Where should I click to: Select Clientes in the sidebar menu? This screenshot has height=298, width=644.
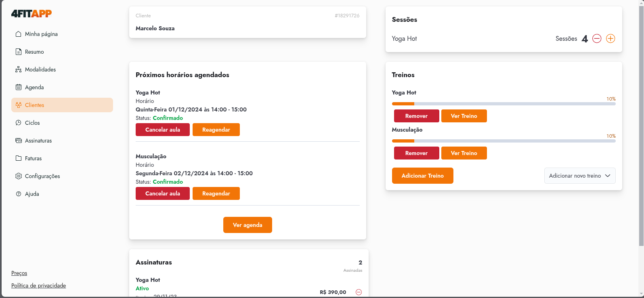62,105
